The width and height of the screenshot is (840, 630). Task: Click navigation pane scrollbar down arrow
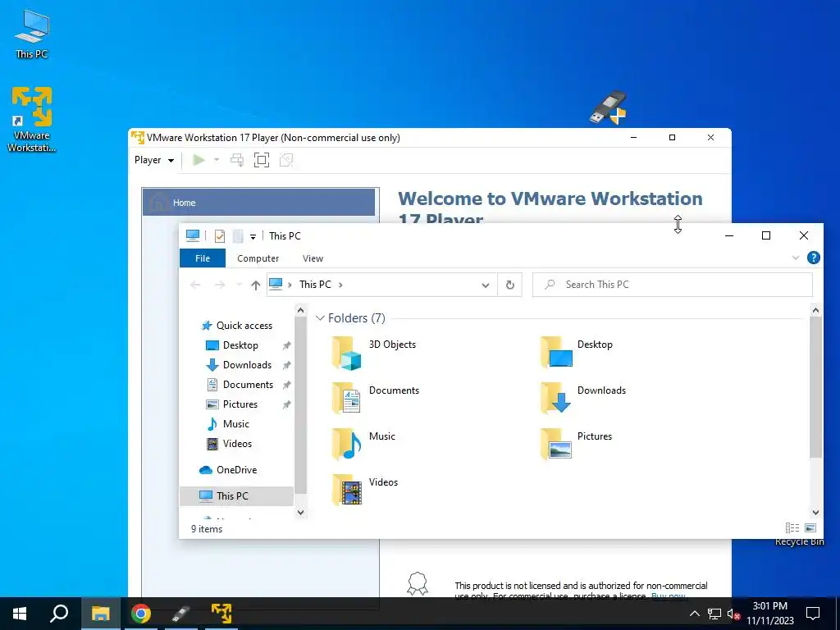point(300,513)
